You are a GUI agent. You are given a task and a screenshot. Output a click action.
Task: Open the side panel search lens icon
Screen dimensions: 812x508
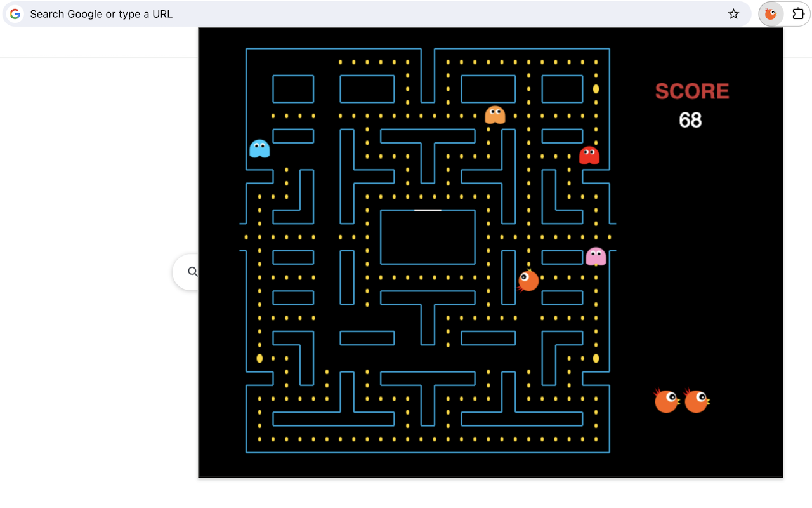click(192, 272)
